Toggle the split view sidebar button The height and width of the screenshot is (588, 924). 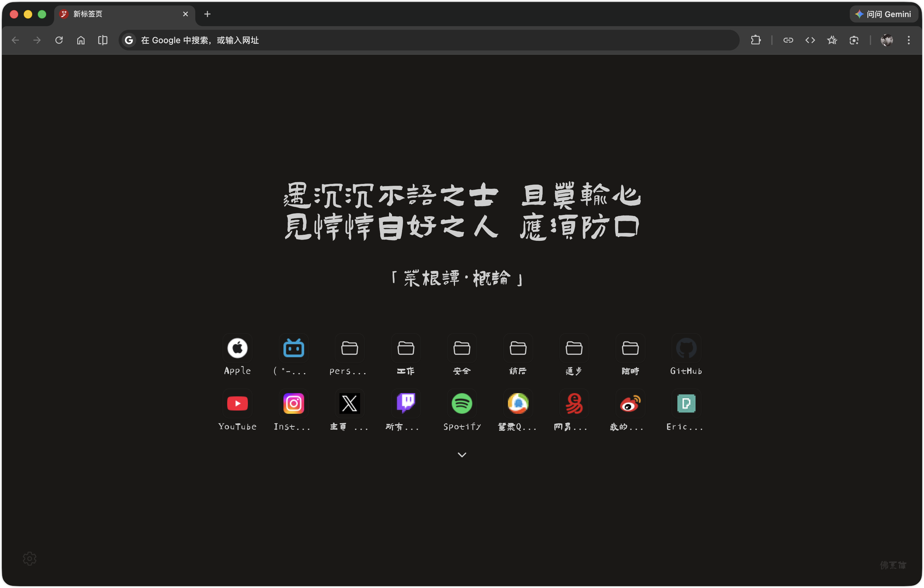click(x=102, y=40)
